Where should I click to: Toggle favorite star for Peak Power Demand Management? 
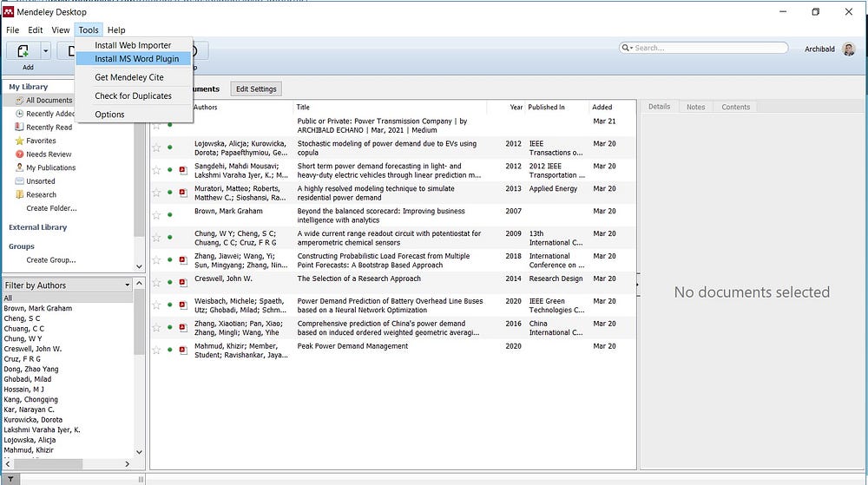coord(157,350)
